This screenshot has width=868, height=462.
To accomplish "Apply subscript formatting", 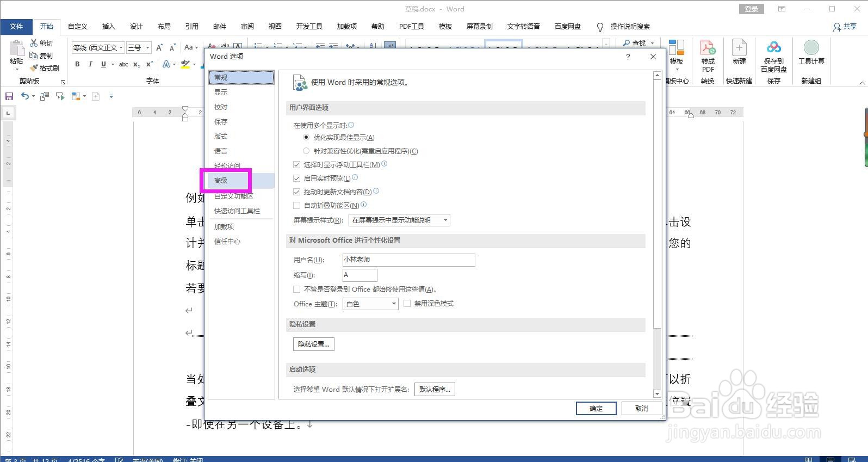I will point(137,64).
